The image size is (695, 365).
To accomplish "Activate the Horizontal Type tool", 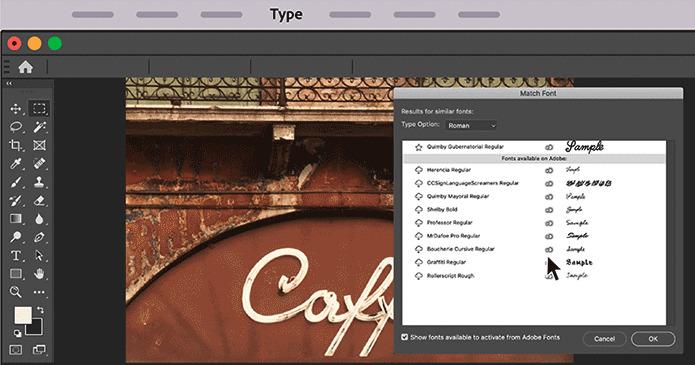I will [x=16, y=255].
